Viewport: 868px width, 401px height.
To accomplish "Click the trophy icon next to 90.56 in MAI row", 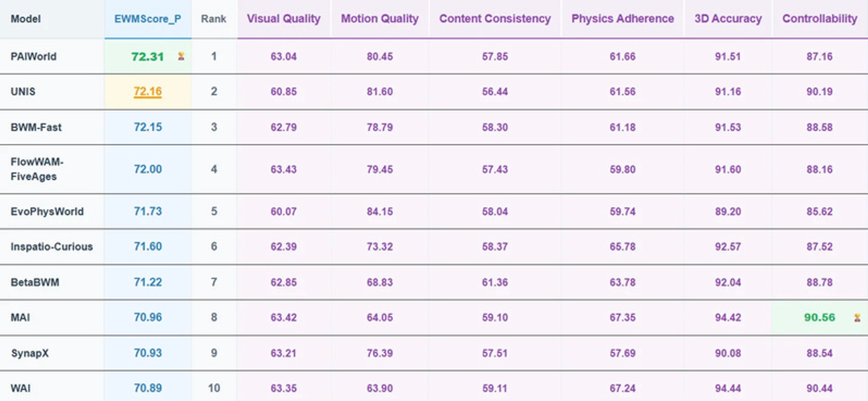I will pos(857,318).
